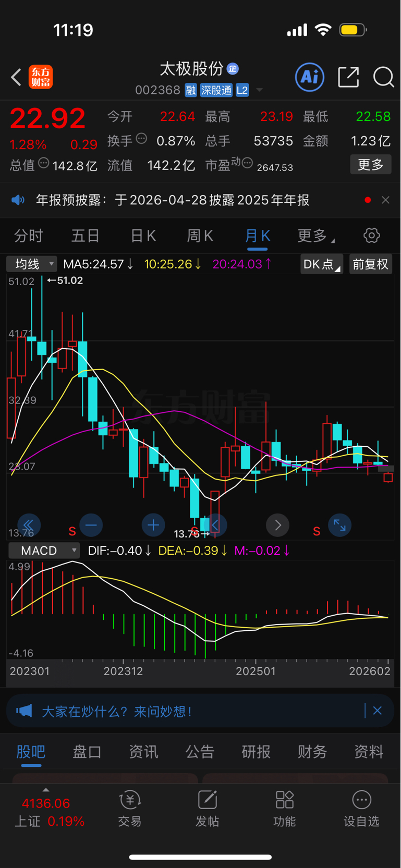Tap the 深股通 badge
The height and width of the screenshot is (868, 401).
coord(216,90)
